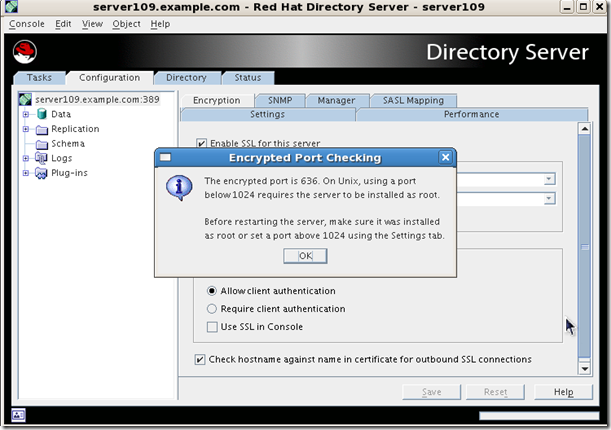The width and height of the screenshot is (611, 430).
Task: Expand the Plug-ins tree node
Action: point(26,173)
